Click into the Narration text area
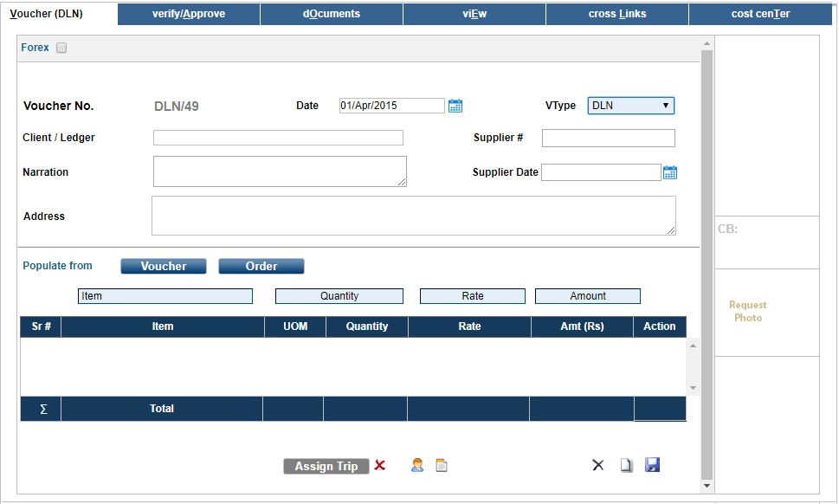839x504 pixels. pos(280,171)
